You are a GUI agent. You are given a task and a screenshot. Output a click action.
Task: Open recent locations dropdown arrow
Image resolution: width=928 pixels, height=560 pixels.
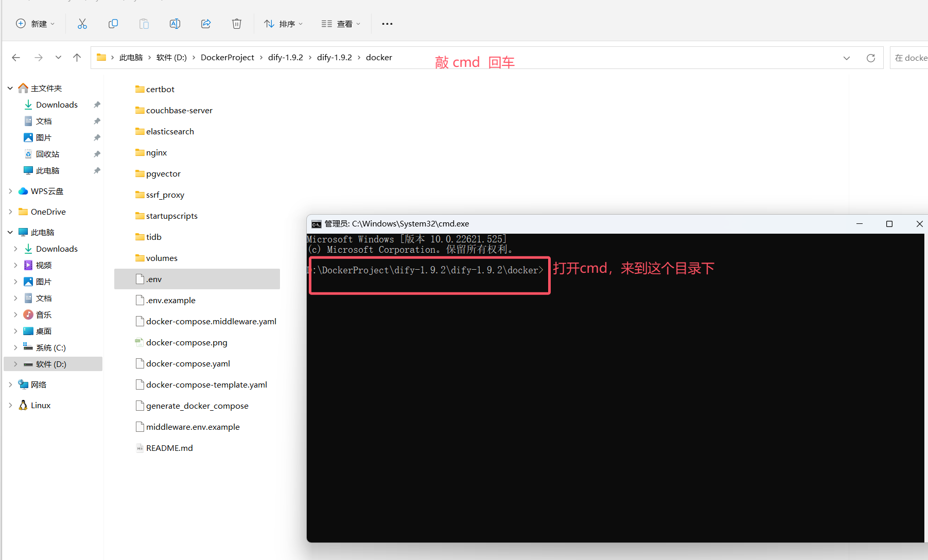click(x=58, y=58)
